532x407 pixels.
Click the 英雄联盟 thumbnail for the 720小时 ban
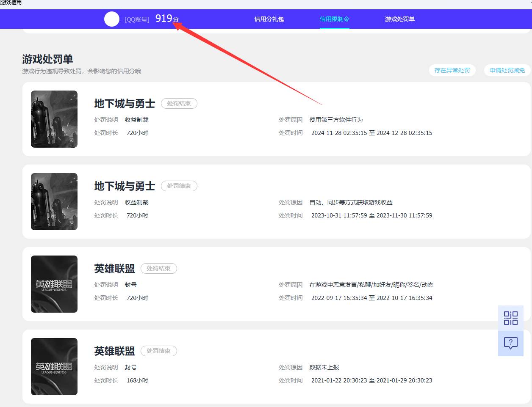tap(54, 284)
